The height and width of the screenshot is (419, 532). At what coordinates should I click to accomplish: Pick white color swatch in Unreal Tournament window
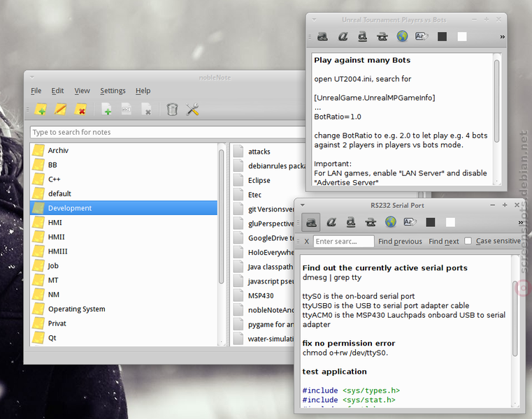pyautogui.click(x=462, y=36)
